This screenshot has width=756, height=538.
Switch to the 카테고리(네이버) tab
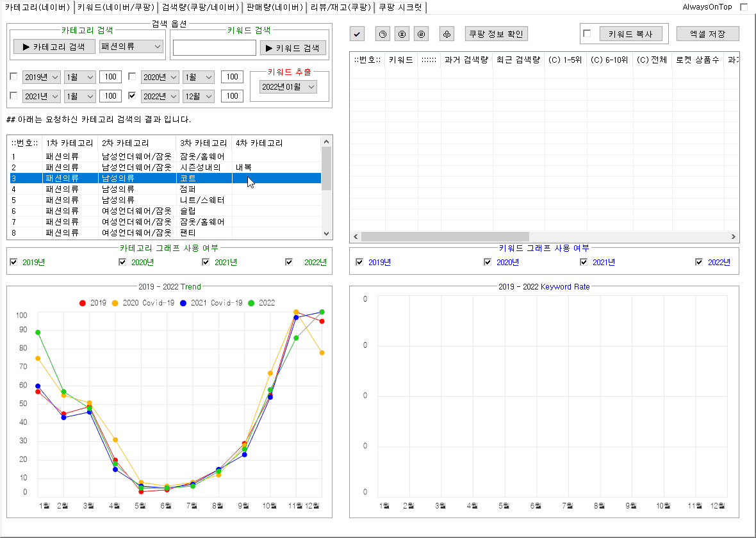coord(38,7)
